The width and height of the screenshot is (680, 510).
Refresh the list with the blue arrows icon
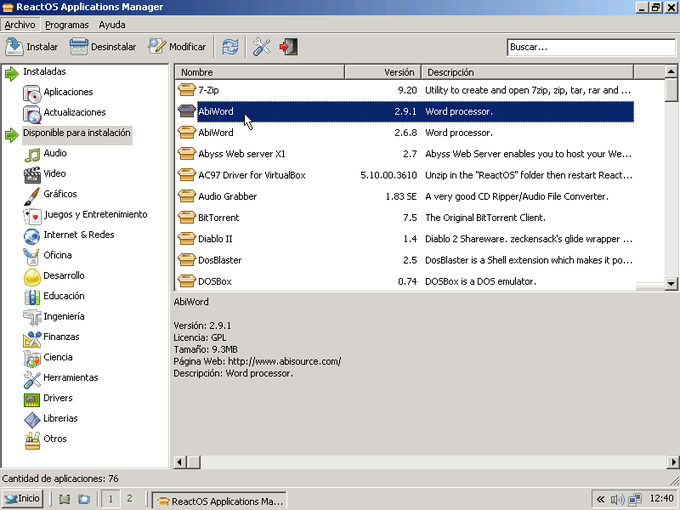point(230,47)
